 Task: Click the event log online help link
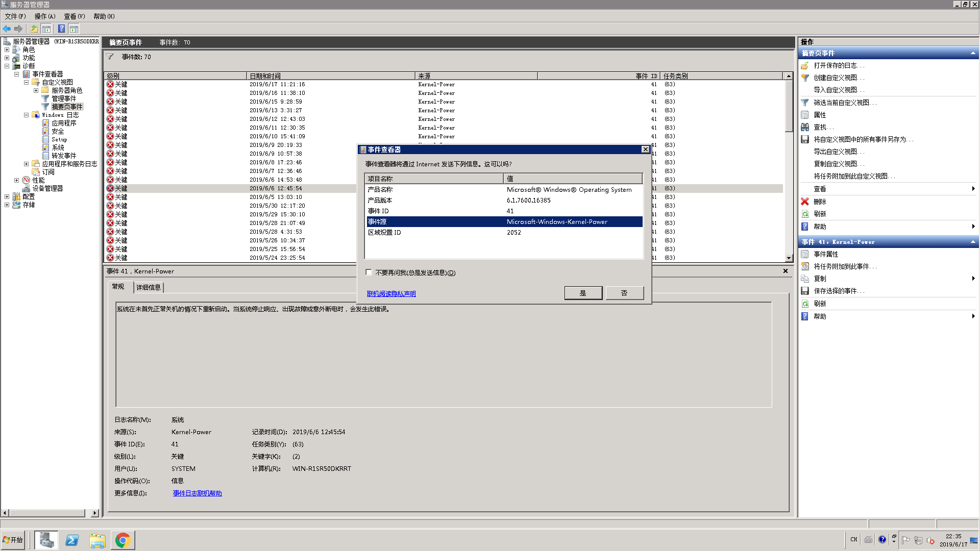pyautogui.click(x=197, y=493)
